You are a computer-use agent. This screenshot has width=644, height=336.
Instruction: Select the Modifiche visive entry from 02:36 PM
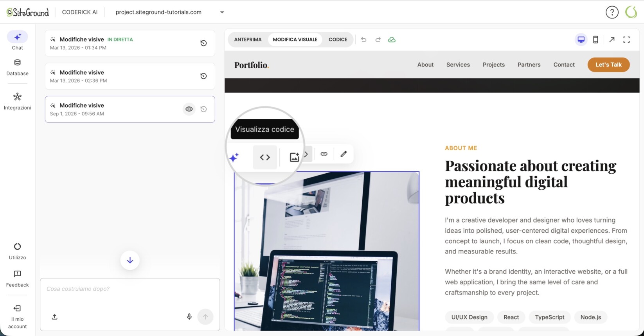(x=130, y=76)
